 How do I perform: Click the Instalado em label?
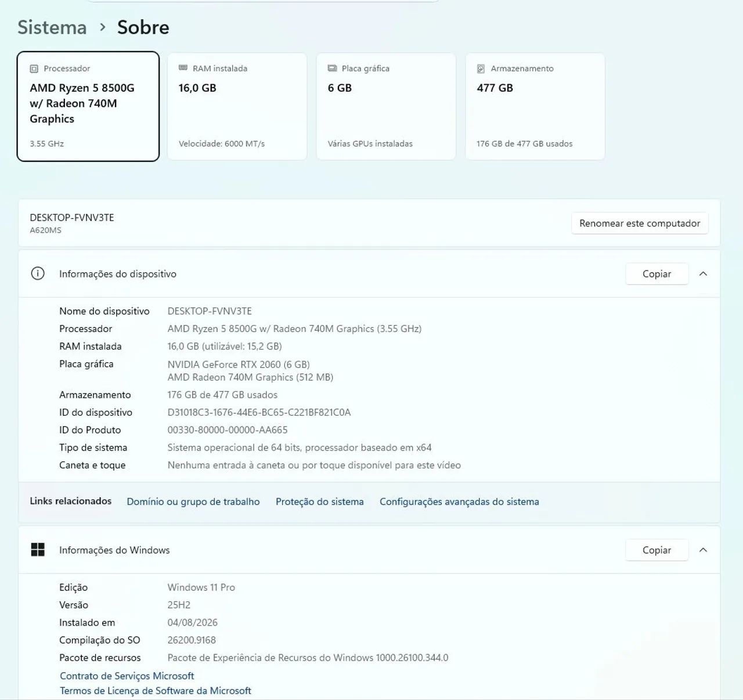(x=87, y=623)
